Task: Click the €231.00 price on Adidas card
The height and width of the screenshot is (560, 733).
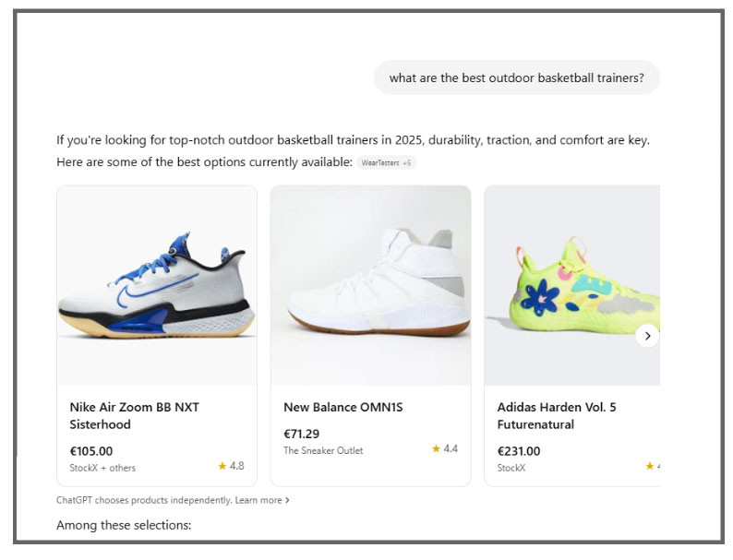Action: coord(519,451)
